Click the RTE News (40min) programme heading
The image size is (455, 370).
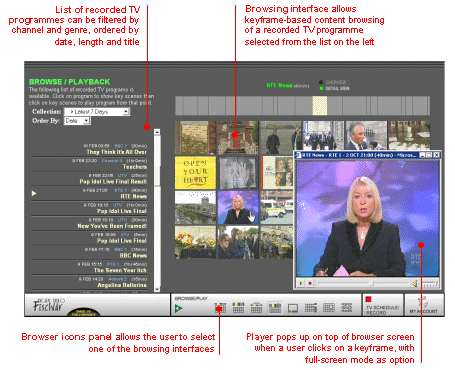(x=288, y=86)
